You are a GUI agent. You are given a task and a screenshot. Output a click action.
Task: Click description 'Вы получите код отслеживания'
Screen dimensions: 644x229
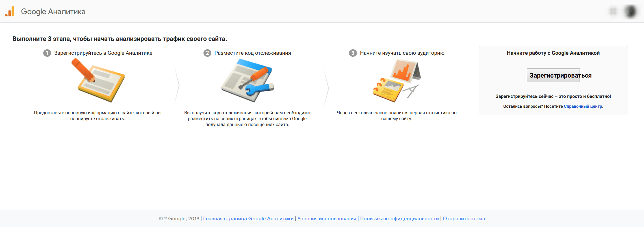[x=247, y=119]
